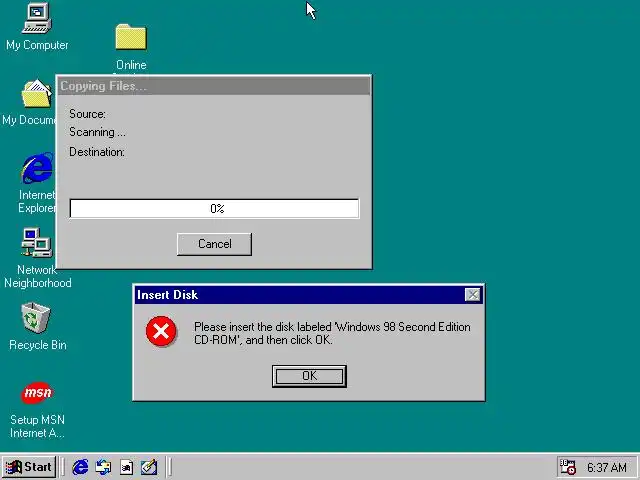The image size is (640, 480).
Task: Click the Scanning... status text
Action: (x=97, y=132)
